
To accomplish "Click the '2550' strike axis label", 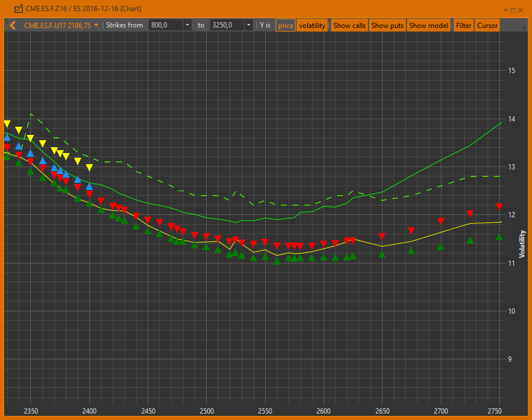I will (265, 411).
